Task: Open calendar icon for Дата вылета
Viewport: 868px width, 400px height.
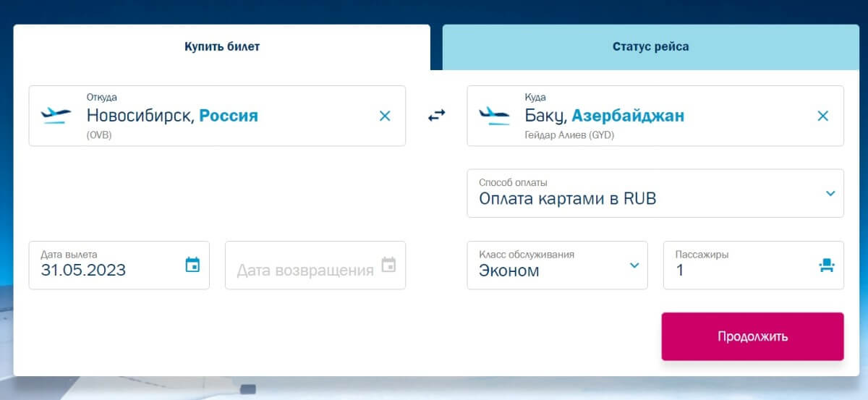Action: (x=192, y=265)
